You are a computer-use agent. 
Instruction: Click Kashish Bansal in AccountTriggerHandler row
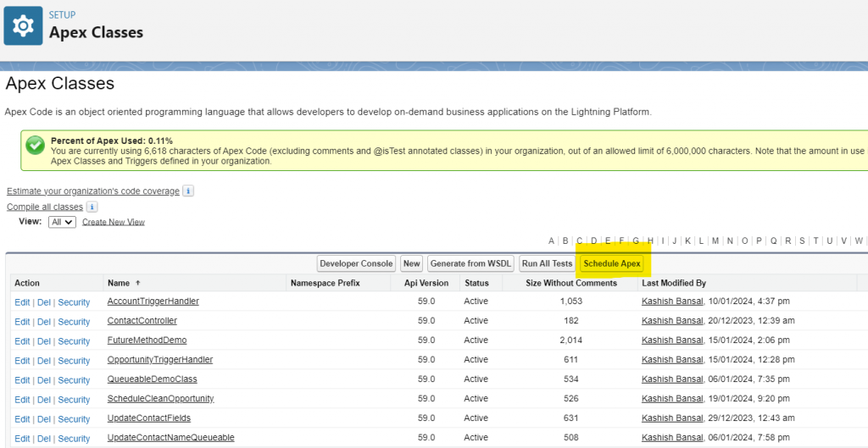[x=672, y=301]
